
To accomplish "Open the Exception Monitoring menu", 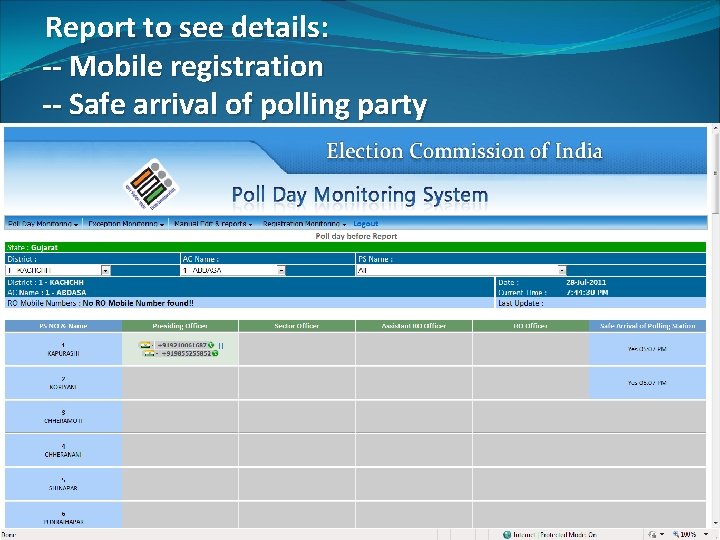I will (126, 224).
